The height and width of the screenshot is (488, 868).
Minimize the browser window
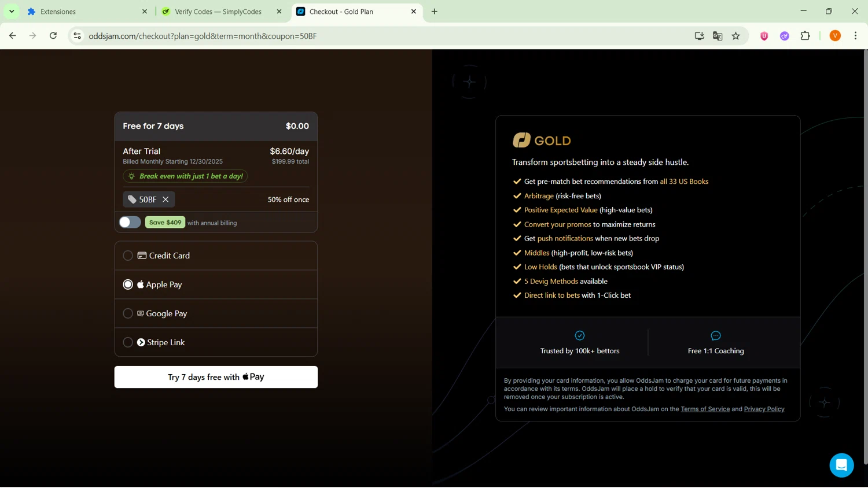[x=803, y=11]
